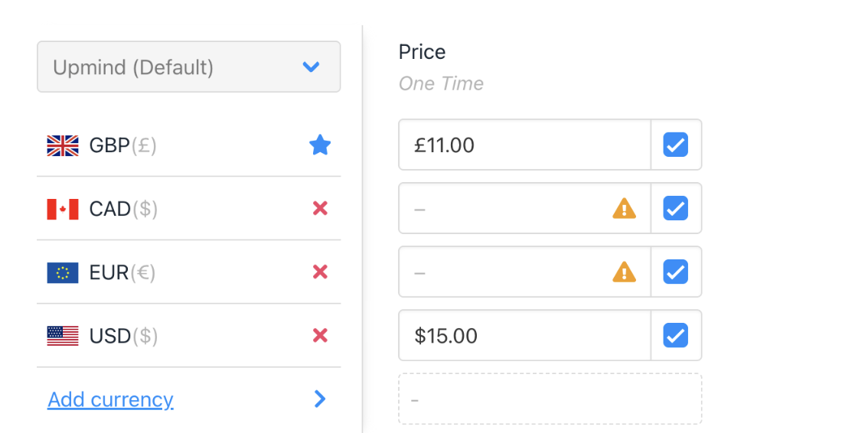Screen dimensions: 868x433
Task: Click the Add currency link
Action: 110,399
